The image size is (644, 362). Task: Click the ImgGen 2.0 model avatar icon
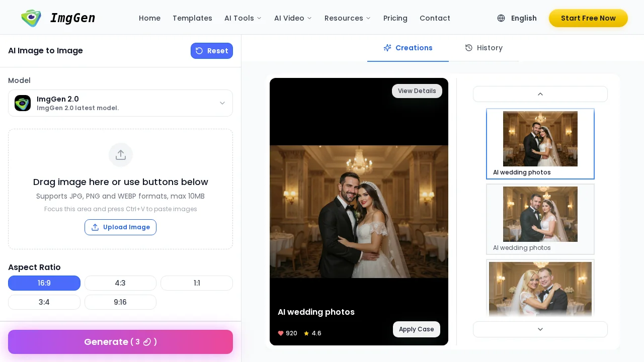[23, 103]
